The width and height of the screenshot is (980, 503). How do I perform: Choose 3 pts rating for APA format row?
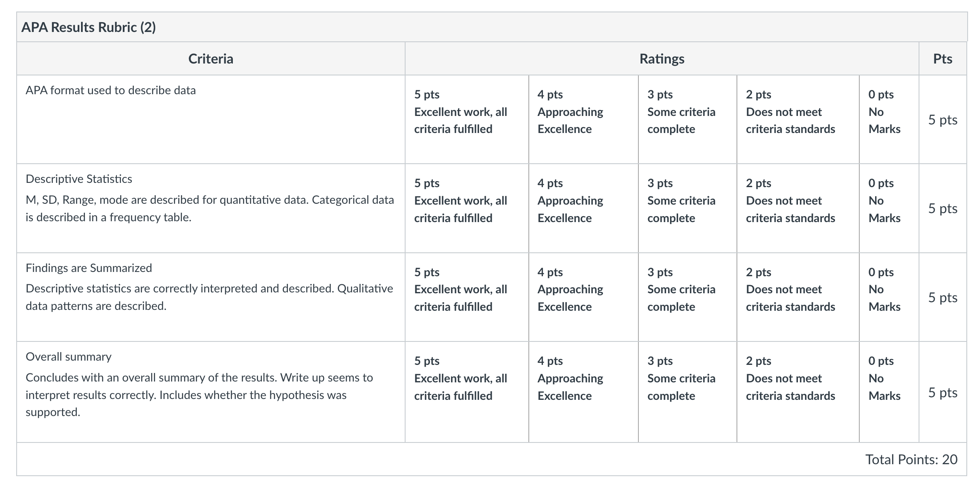[x=687, y=119]
